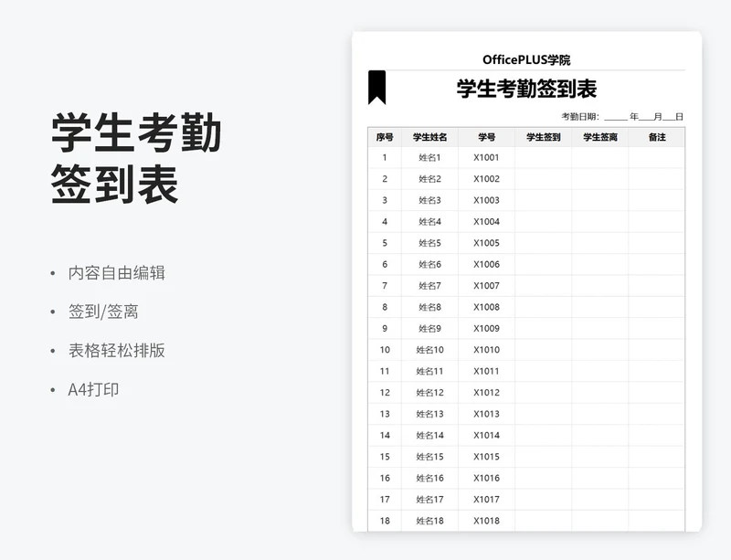Image resolution: width=731 pixels, height=560 pixels.
Task: Select the '备注' column header
Action: pos(657,137)
